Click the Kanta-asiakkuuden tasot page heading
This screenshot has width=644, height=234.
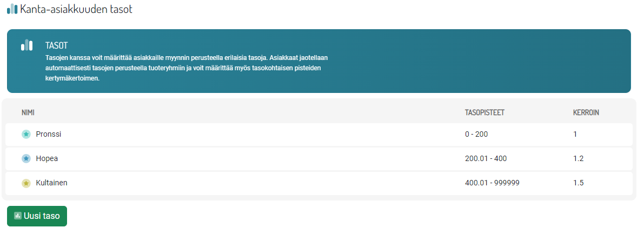[x=76, y=9]
